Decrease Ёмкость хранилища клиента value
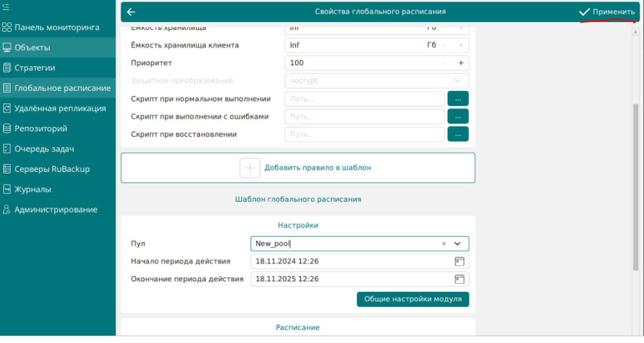 [x=444, y=45]
